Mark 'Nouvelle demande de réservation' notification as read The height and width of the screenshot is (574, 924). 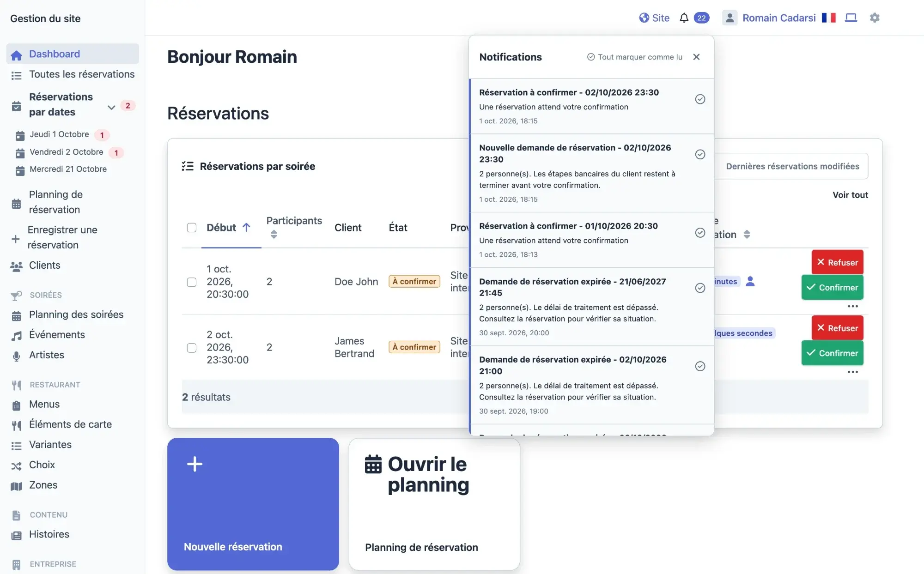click(700, 154)
